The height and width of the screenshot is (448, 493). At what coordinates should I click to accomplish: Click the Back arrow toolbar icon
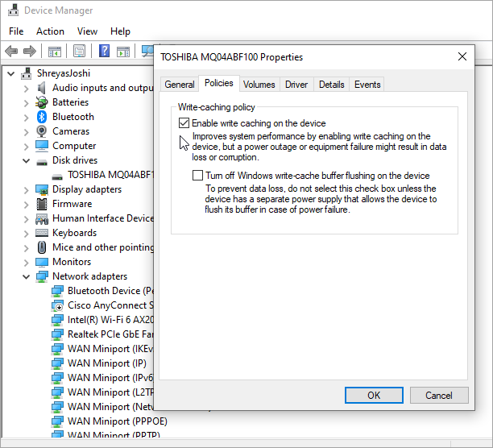point(11,51)
